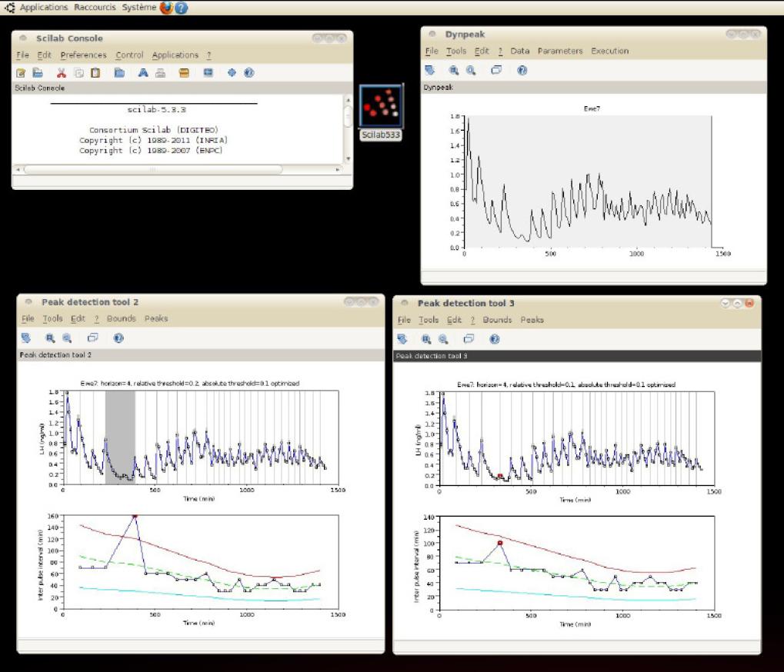784x672 pixels.
Task: Open Preferences menu in Scilab Console
Action: coord(84,55)
